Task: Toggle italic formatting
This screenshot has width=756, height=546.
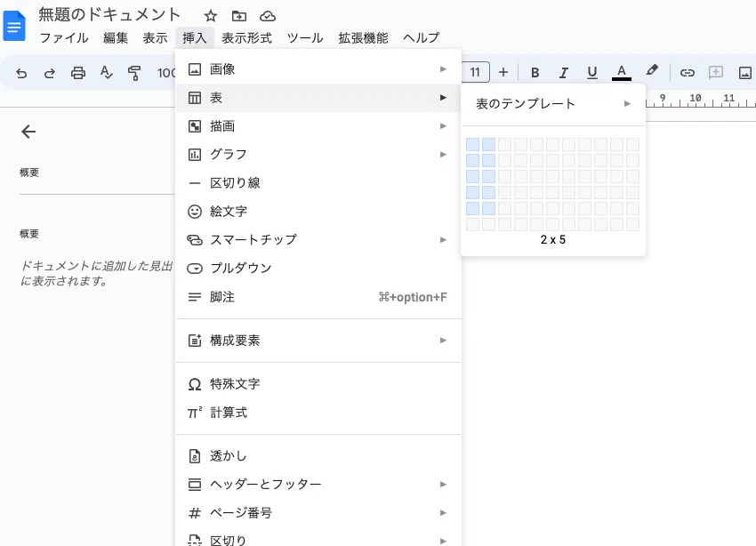Action: (563, 73)
